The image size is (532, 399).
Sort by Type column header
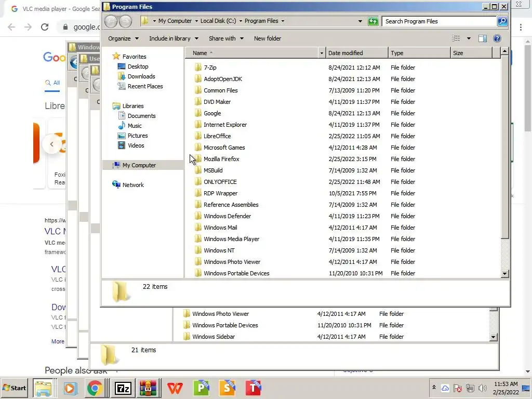[419, 53]
